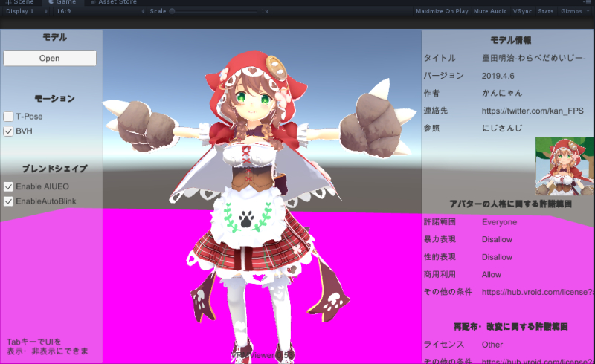595x364 pixels.
Task: Click the Game tab icon
Action: coord(51,2)
